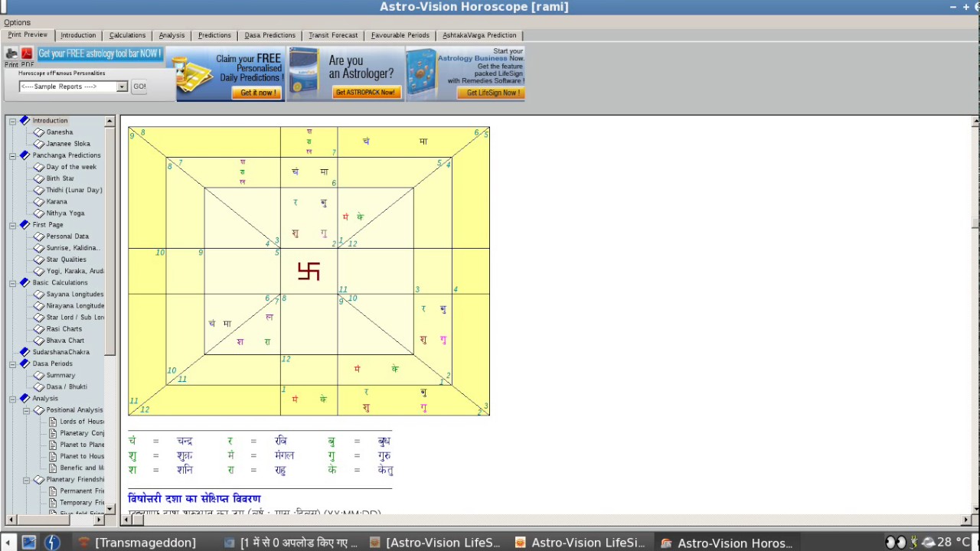Click the Analysis book icon
Viewport: 980px width, 551px height.
(x=24, y=399)
